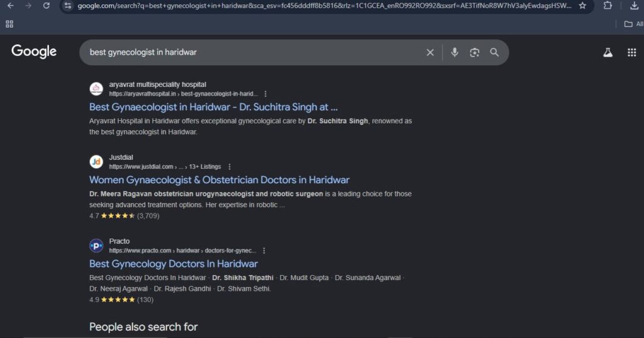Screen dimensions: 644x338
Task: Open Best Gynaecologist in Haridwar Dr. Suchitra link
Action: (x=213, y=107)
